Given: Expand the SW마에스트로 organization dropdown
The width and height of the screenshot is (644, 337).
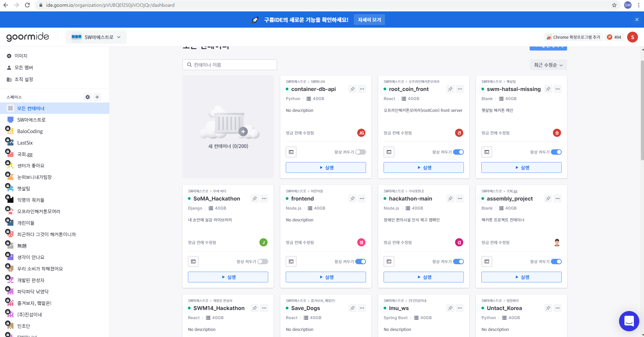Looking at the screenshot, I should [x=96, y=37].
